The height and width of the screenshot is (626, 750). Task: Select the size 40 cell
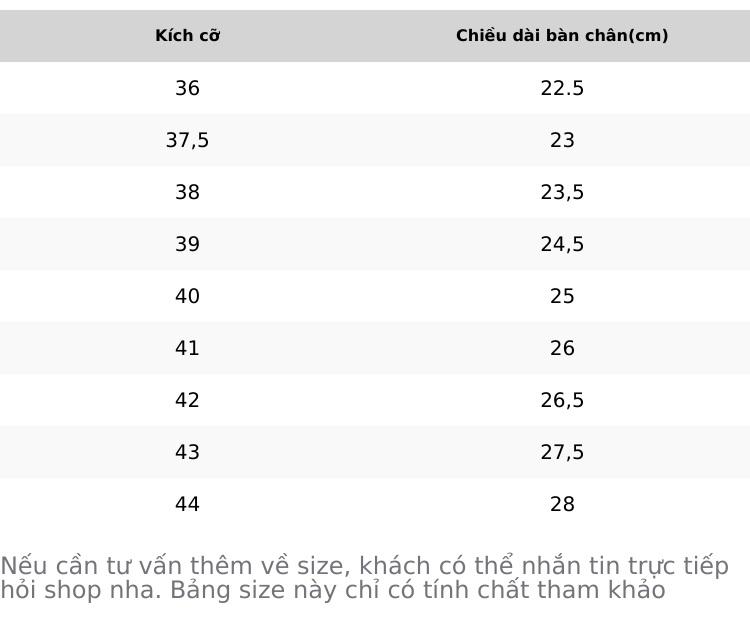(x=188, y=296)
